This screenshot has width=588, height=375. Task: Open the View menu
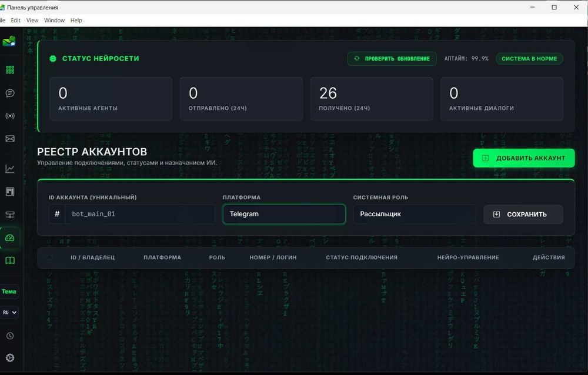32,20
